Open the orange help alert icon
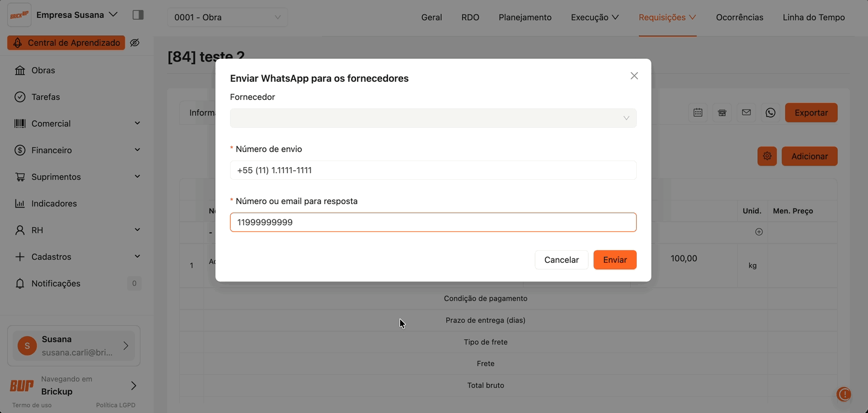The height and width of the screenshot is (413, 868). click(844, 394)
